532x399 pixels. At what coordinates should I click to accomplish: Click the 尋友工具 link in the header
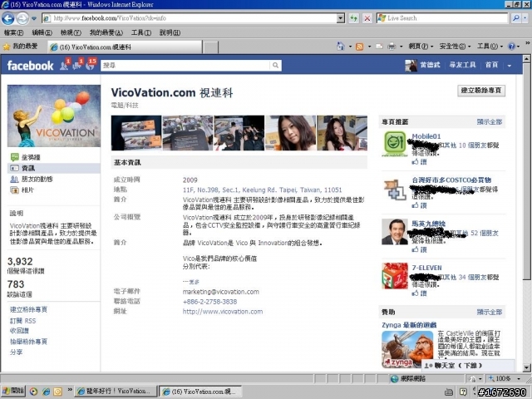pyautogui.click(x=462, y=65)
